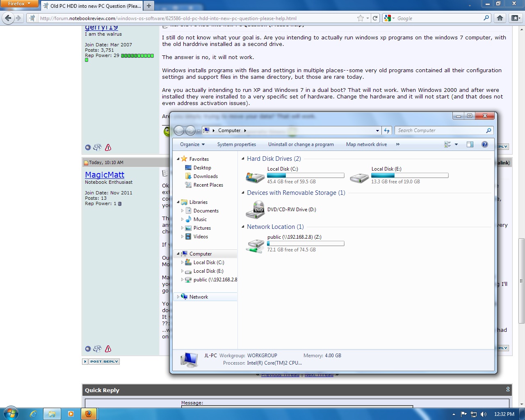Bookmark this page with the star icon
Image resolution: width=525 pixels, height=420 pixels.
pos(360,18)
